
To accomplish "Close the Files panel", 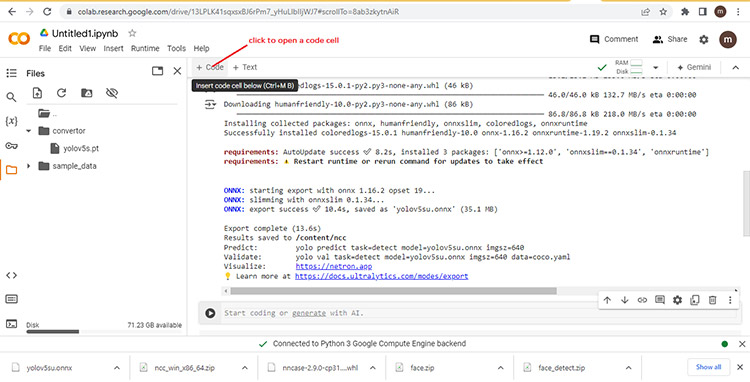I will click(177, 71).
